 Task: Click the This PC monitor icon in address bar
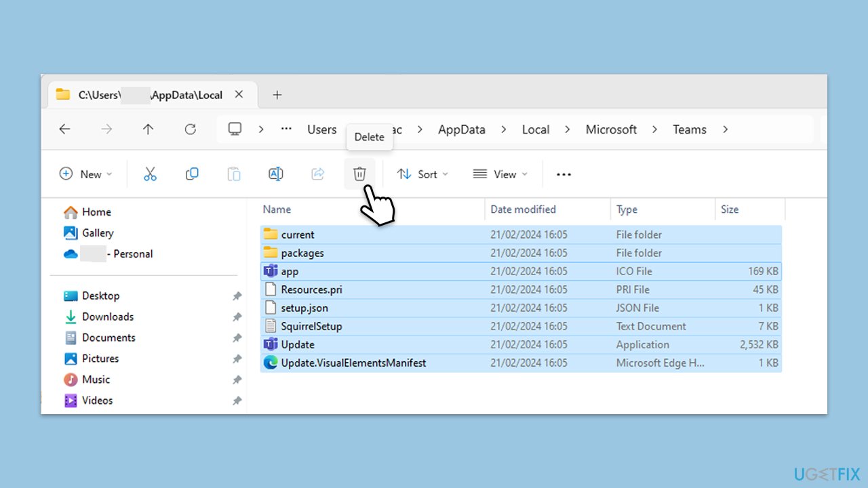coord(235,129)
